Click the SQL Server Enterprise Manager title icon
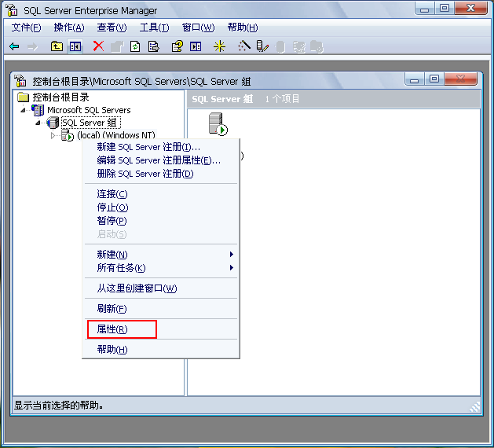Screen dimensions: 494x448 click(x=12, y=10)
